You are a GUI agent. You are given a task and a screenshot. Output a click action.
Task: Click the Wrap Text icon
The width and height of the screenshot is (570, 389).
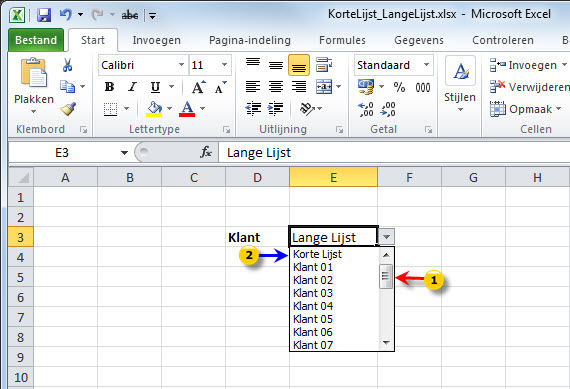(x=324, y=65)
